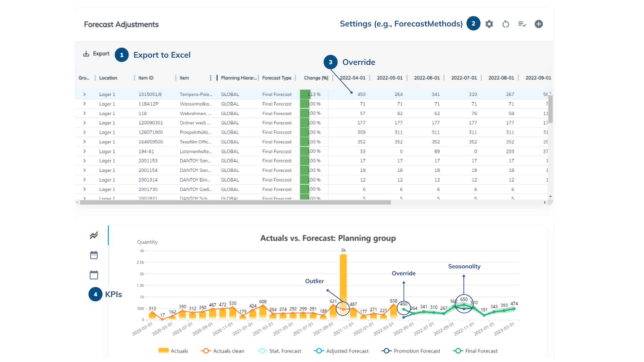Click the Export button
This screenshot has width=644, height=362.
tap(96, 54)
